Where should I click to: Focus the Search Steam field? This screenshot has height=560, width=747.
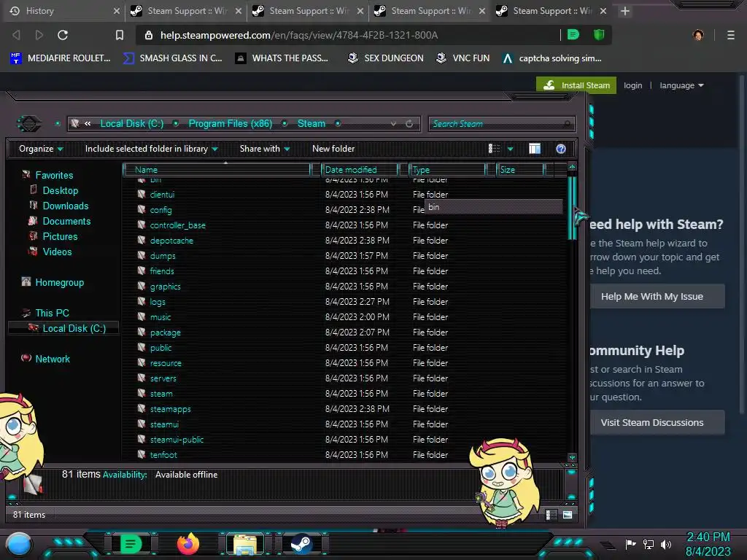click(501, 124)
